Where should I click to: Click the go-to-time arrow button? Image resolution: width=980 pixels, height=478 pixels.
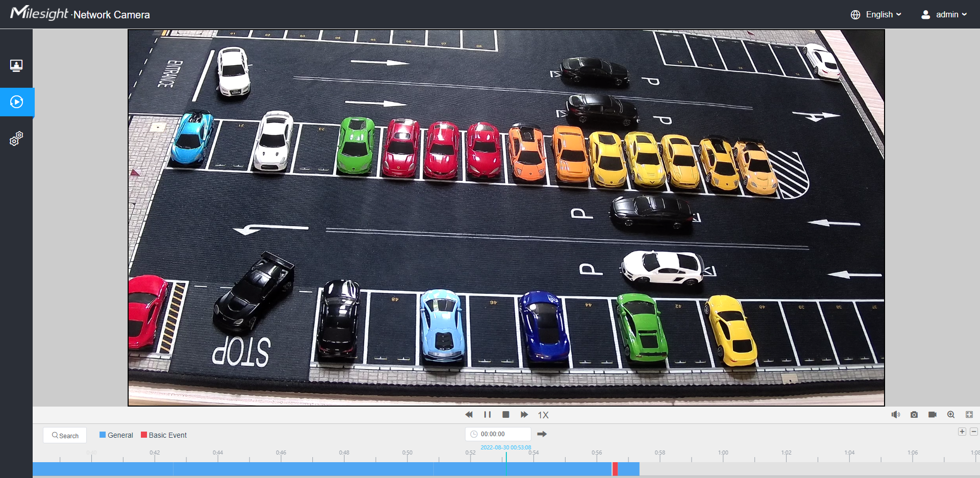pos(542,434)
